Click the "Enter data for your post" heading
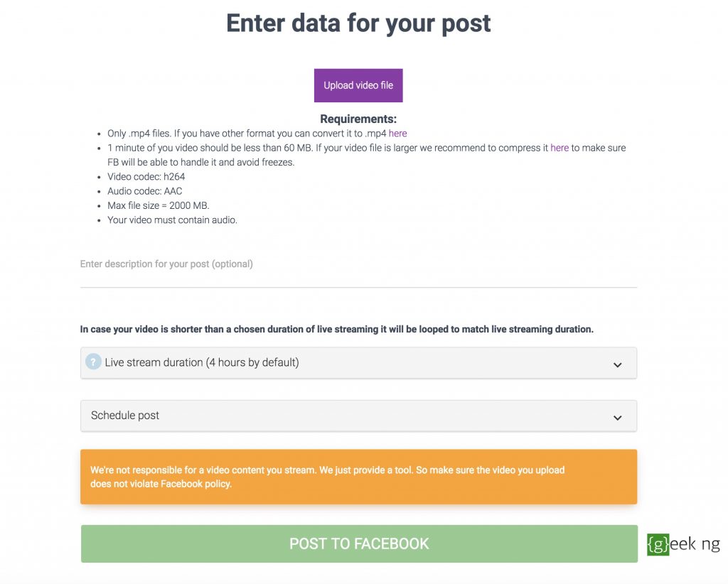This screenshot has height=584, width=728. [358, 23]
